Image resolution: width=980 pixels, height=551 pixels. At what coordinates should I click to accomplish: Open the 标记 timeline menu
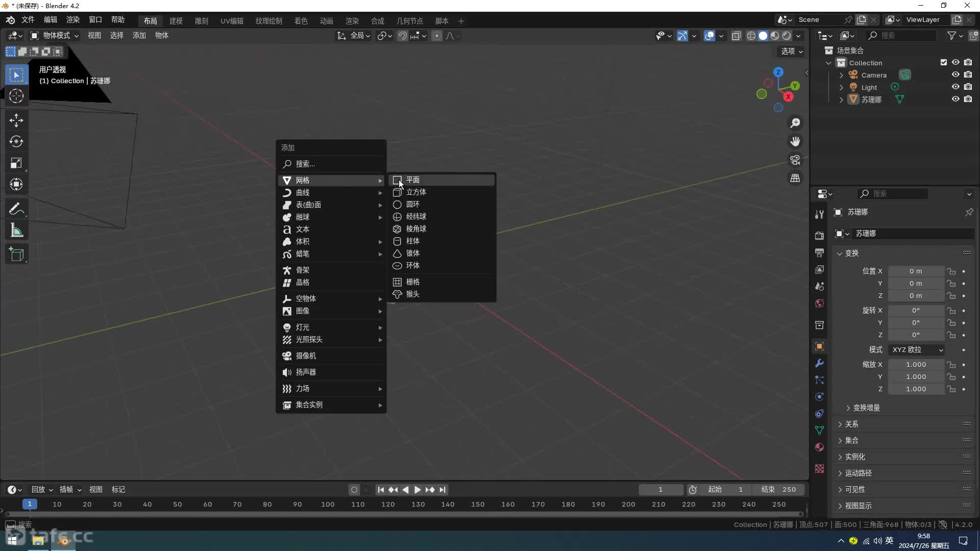118,490
